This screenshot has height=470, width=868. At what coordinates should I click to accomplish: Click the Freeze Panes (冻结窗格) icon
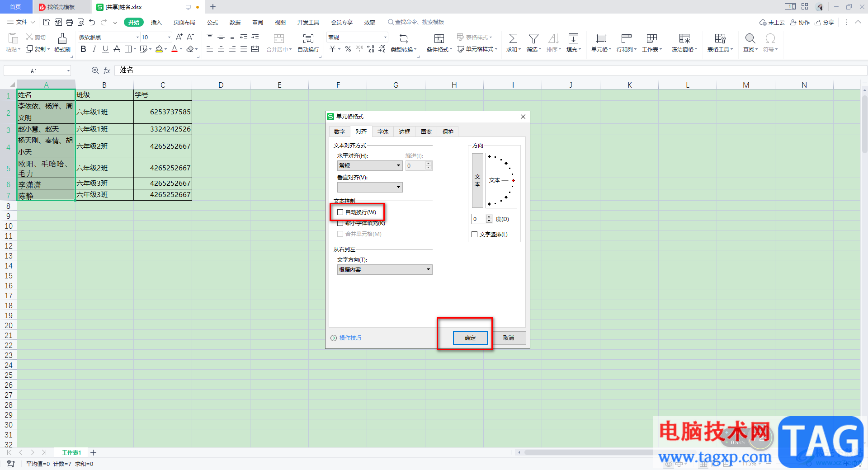point(684,38)
